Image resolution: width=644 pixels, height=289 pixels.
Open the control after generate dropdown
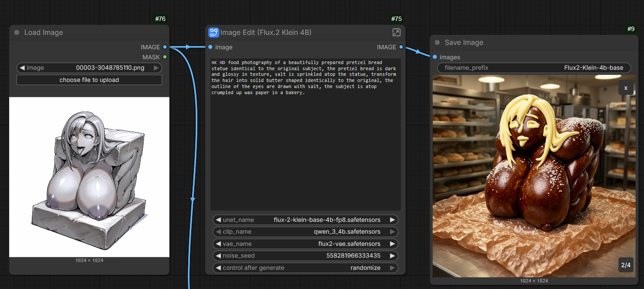click(x=305, y=268)
